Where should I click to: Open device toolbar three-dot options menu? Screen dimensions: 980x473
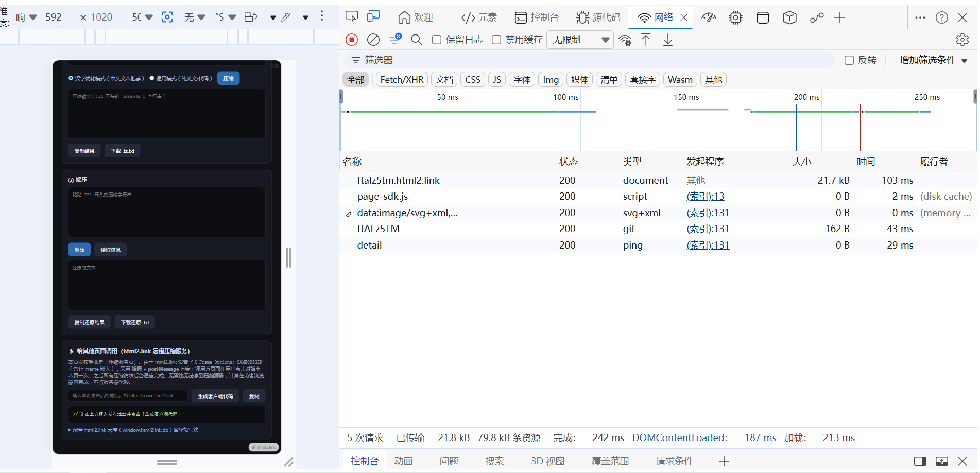click(x=322, y=16)
